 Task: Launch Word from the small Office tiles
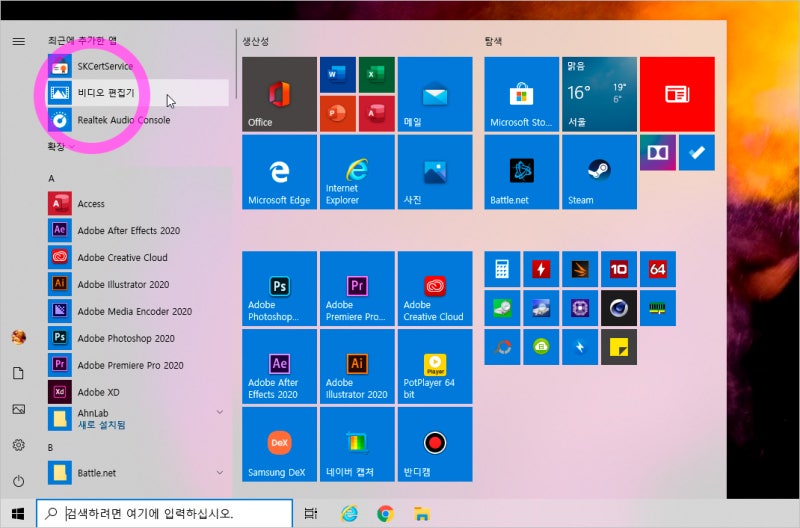click(x=338, y=74)
